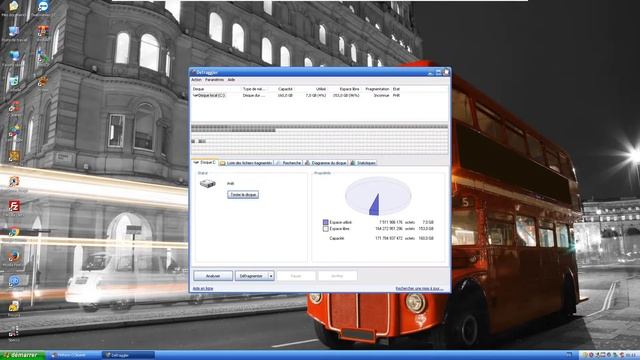The height and width of the screenshot is (360, 640).
Task: Open the Mozilla Firefox desktop icon
Action: tap(13, 258)
